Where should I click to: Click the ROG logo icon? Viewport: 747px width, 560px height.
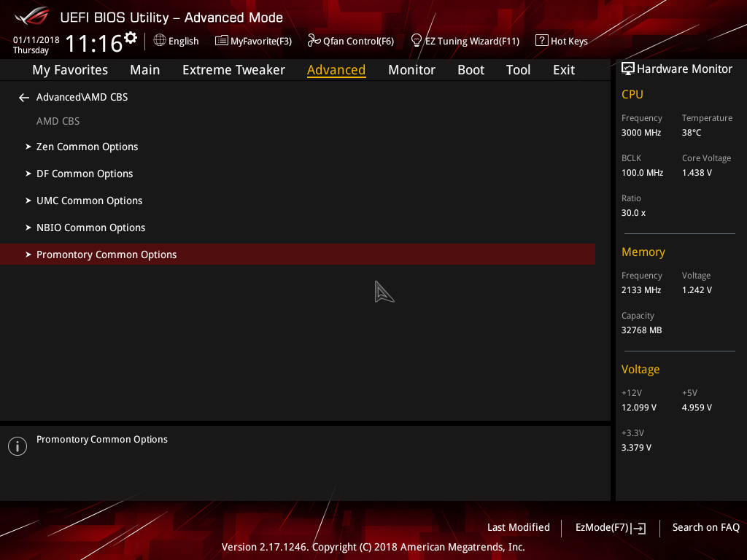[31, 17]
